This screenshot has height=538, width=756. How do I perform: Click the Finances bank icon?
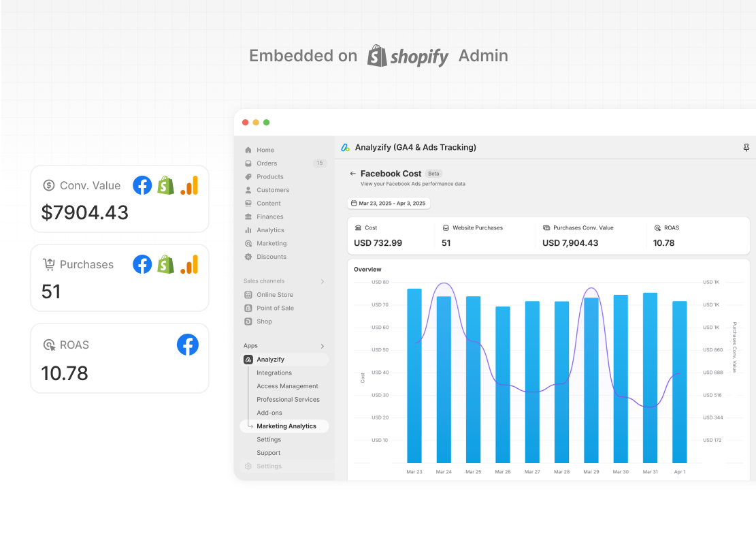(x=248, y=217)
